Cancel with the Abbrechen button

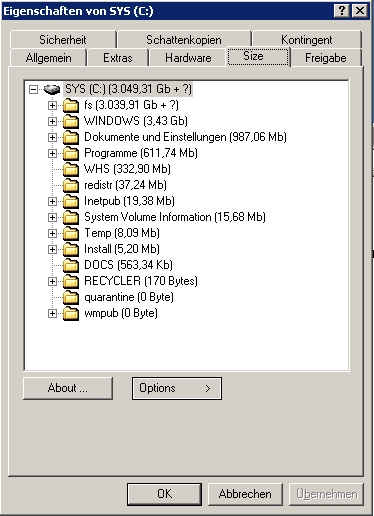tap(245, 494)
